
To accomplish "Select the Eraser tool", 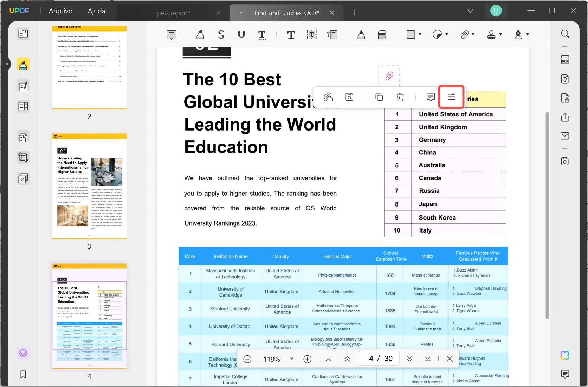I will (x=382, y=34).
